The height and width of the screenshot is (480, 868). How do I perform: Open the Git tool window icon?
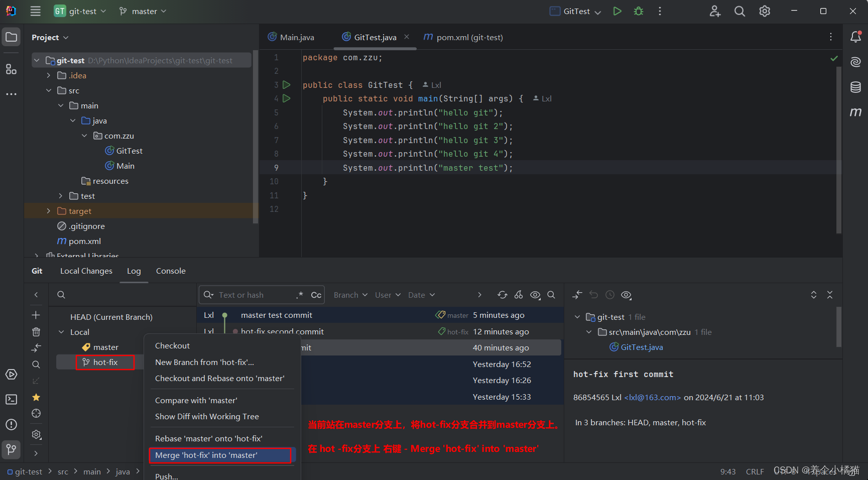11,449
